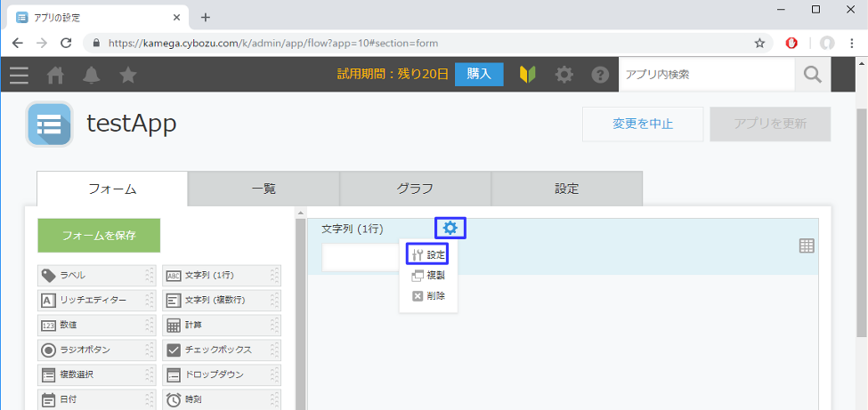868x410 pixels.
Task: Select the 時刻 field part
Action: click(222, 399)
